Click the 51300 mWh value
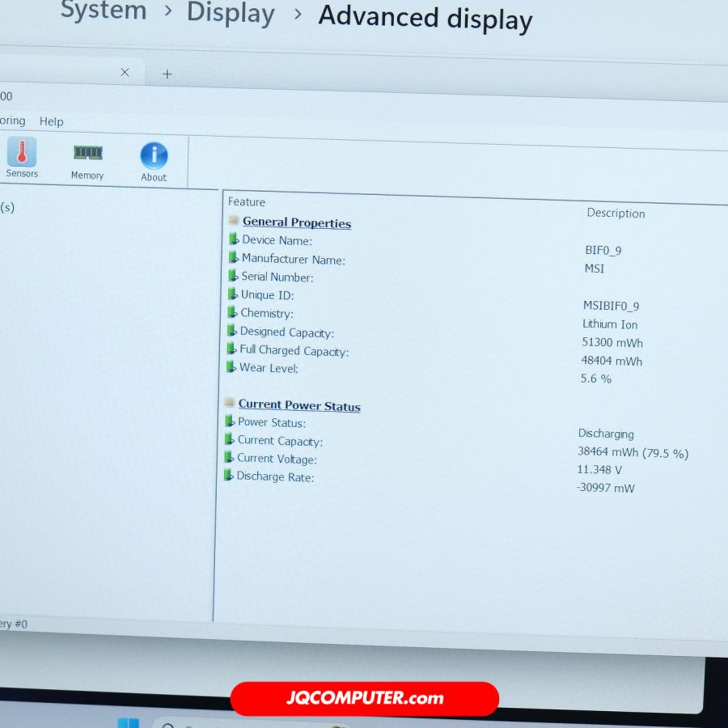 point(612,342)
